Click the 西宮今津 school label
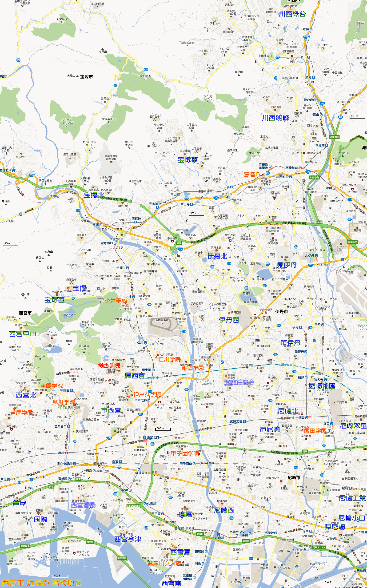The width and height of the screenshot is (367, 588). 128,539
